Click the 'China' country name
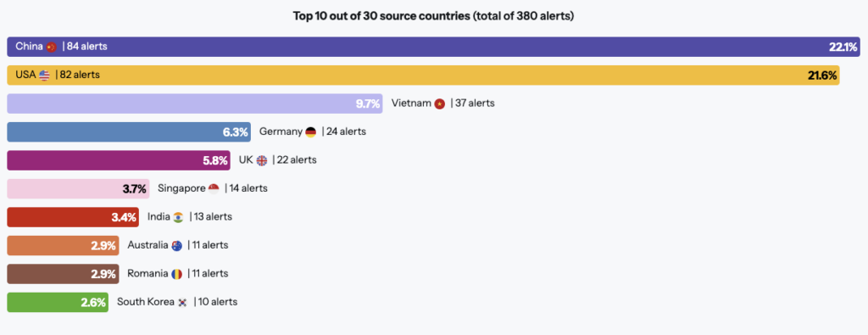Viewport: 868px width, 335px height. coord(30,47)
